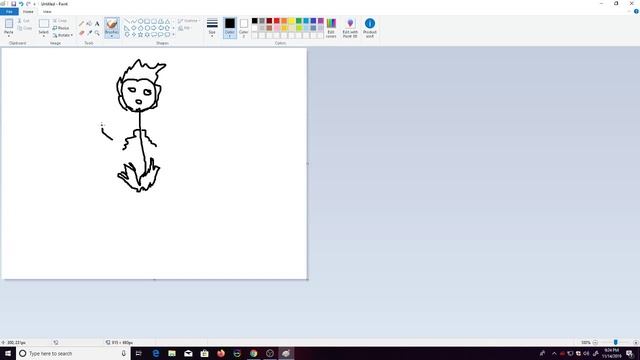
Task: Click the Crop button
Action: click(x=60, y=21)
